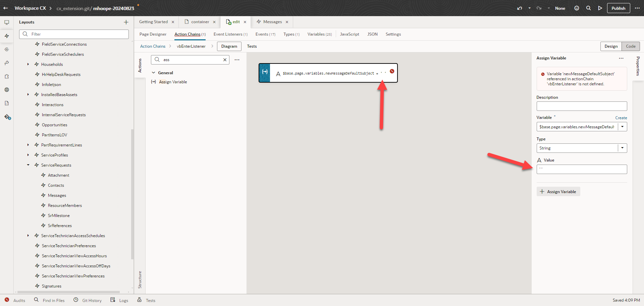Open the Page Designer tab
The height and width of the screenshot is (306, 644).
[x=153, y=34]
